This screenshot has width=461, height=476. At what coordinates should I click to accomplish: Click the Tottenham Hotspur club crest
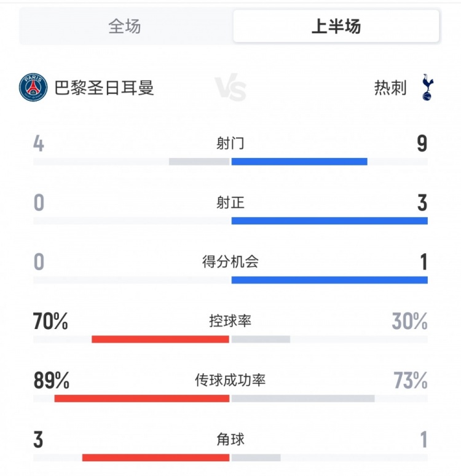pos(427,88)
